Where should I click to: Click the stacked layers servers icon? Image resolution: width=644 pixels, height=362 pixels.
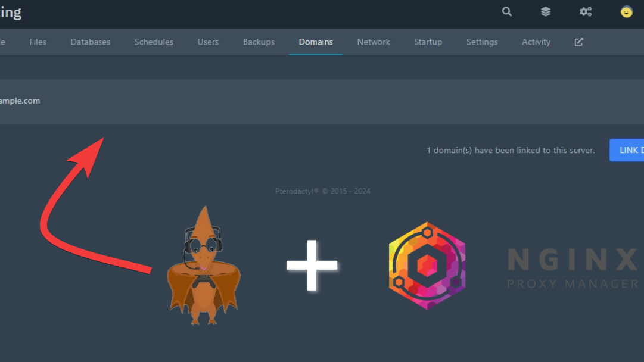(546, 12)
